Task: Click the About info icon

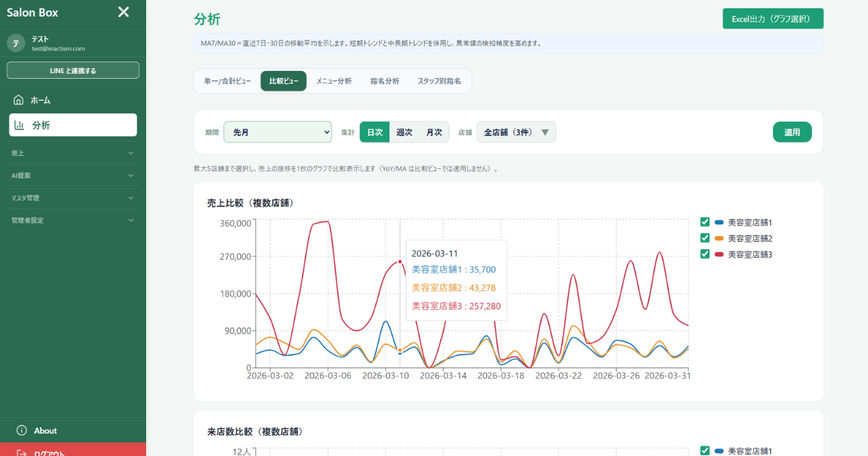Action: point(22,431)
